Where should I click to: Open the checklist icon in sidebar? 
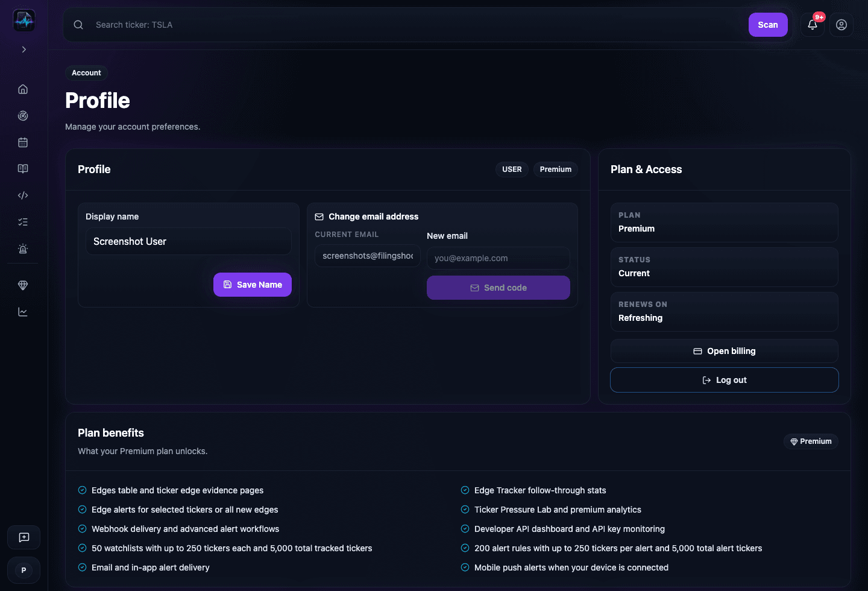pos(23,222)
